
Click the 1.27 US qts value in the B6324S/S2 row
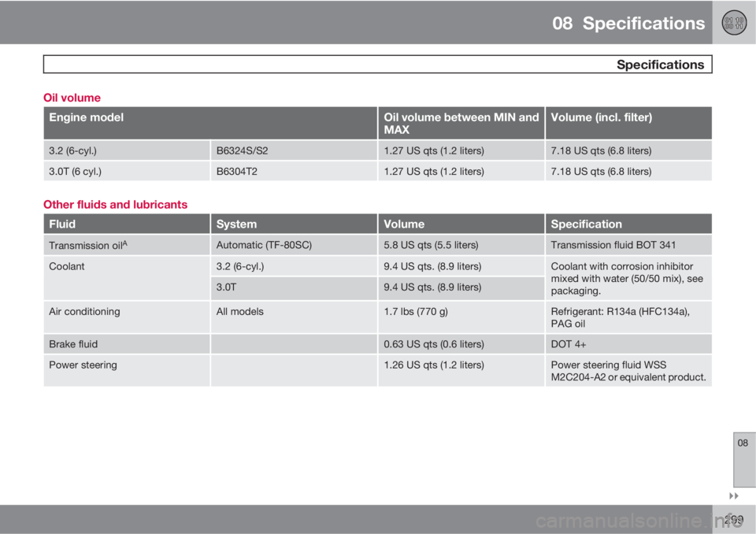point(461,150)
